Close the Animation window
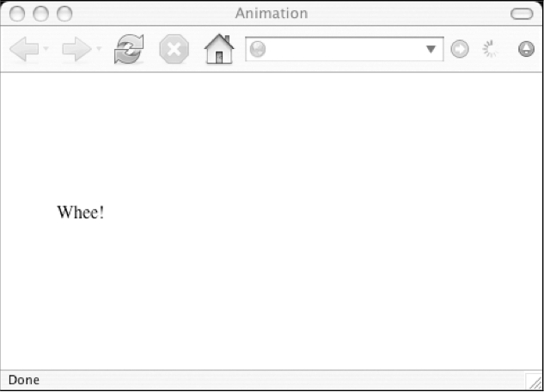Screen dimensions: 544x392 [17, 14]
